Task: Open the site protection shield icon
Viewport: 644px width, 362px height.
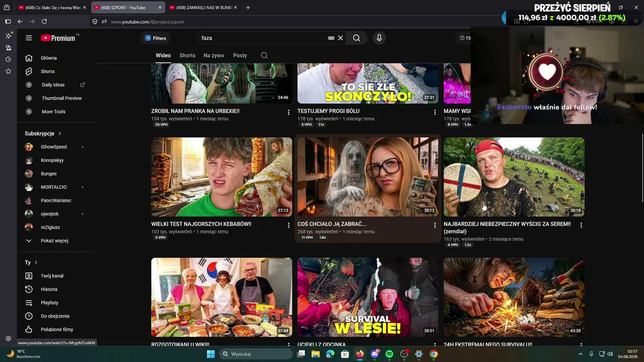Action: 95,22
